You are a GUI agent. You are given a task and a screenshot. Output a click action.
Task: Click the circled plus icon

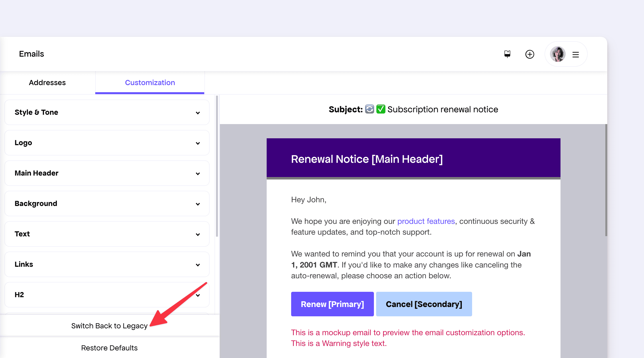point(529,54)
